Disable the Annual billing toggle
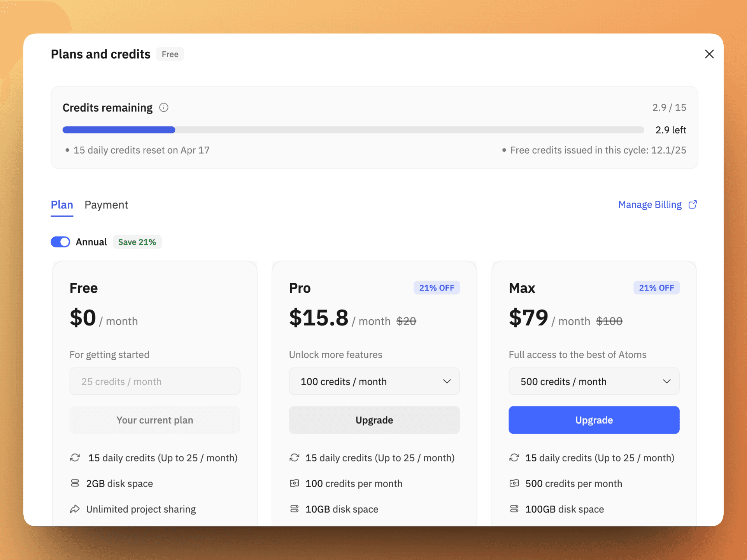The image size is (747, 560). click(60, 241)
